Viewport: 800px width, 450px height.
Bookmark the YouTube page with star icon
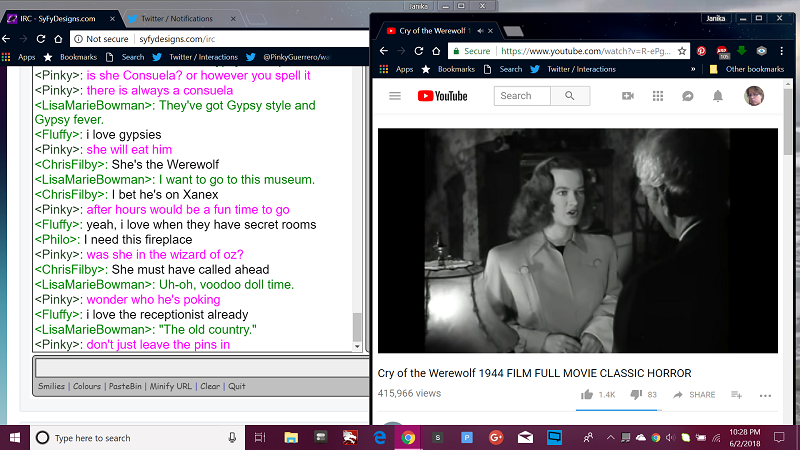click(682, 51)
